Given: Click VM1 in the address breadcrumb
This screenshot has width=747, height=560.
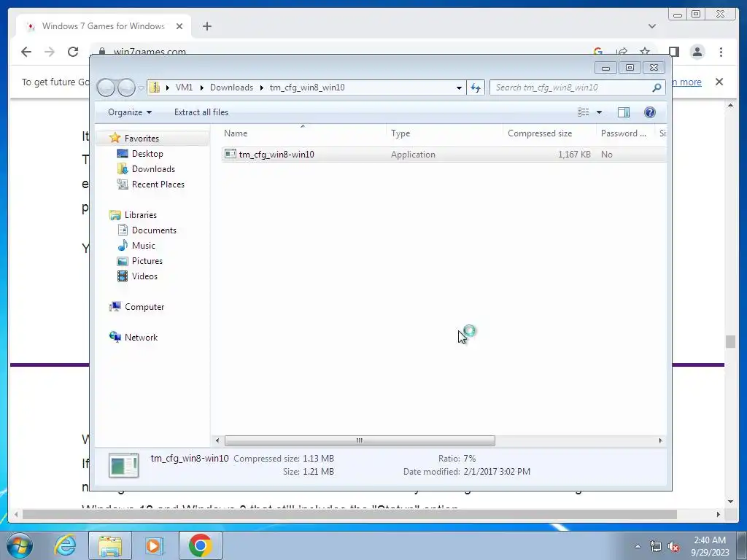Looking at the screenshot, I should coord(184,87).
